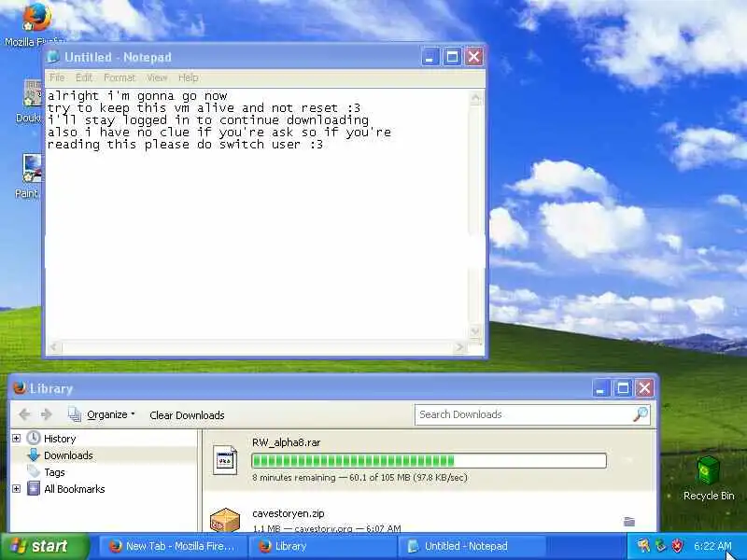Click Clear Downloads button
The height and width of the screenshot is (560, 747).
[x=187, y=415]
